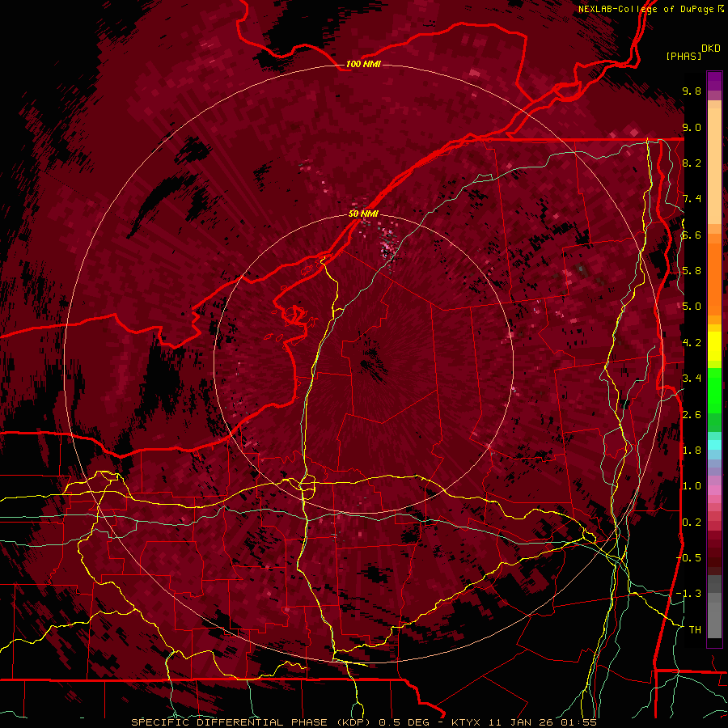This screenshot has height=728, width=728.
Task: Click the purple top color bar segment
Action: click(714, 81)
